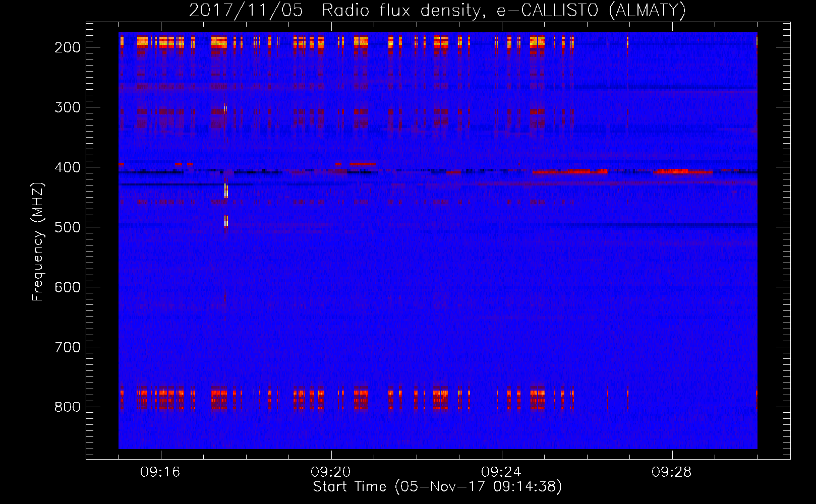This screenshot has width=816, height=504.
Task: Click the 09:16 time axis label
Action: (160, 472)
